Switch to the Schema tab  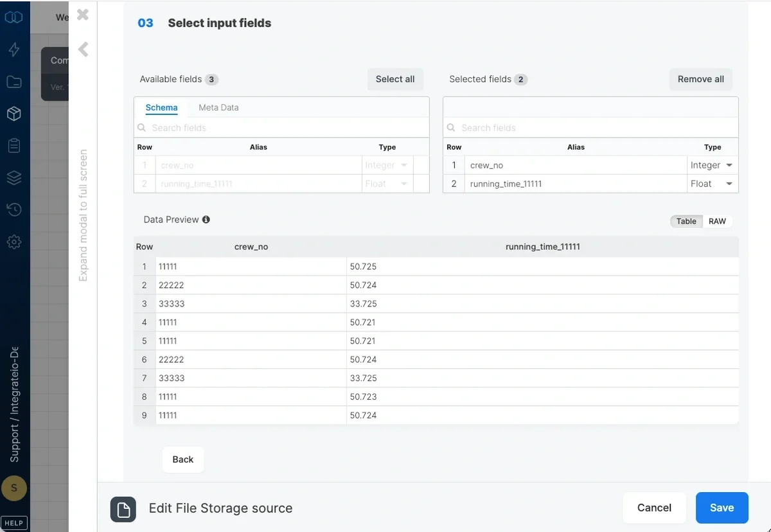(161, 107)
